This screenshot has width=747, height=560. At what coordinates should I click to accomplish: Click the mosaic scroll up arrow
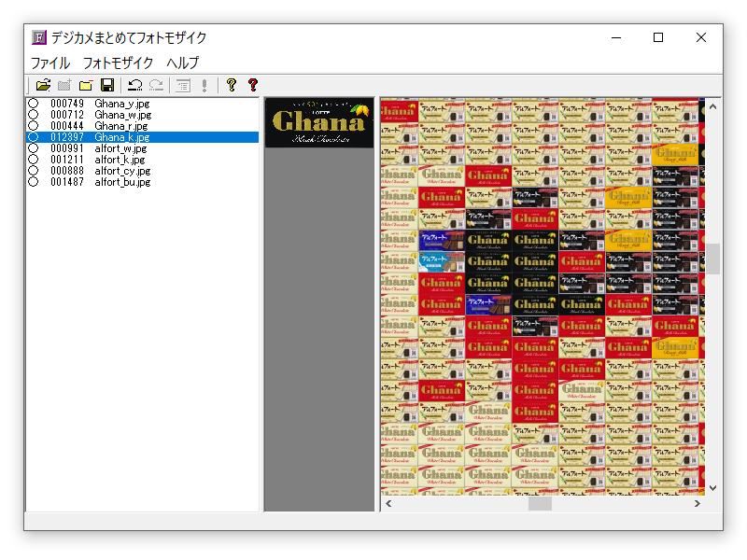click(712, 106)
